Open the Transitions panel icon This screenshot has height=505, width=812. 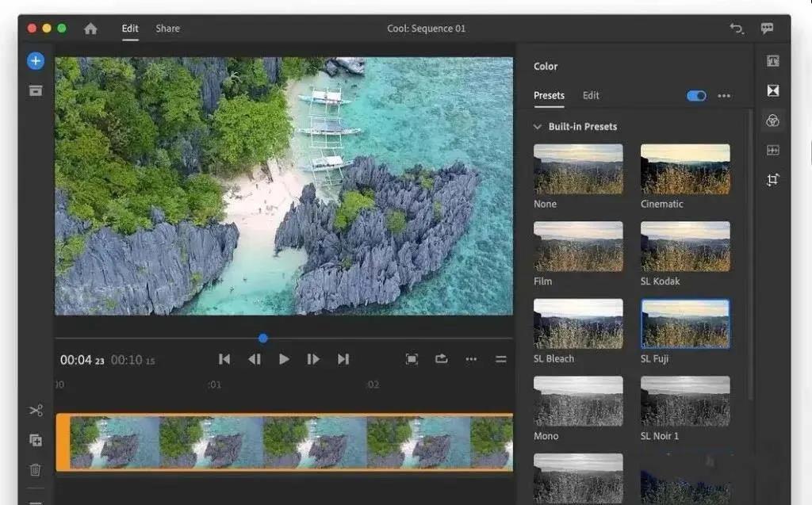click(x=772, y=90)
